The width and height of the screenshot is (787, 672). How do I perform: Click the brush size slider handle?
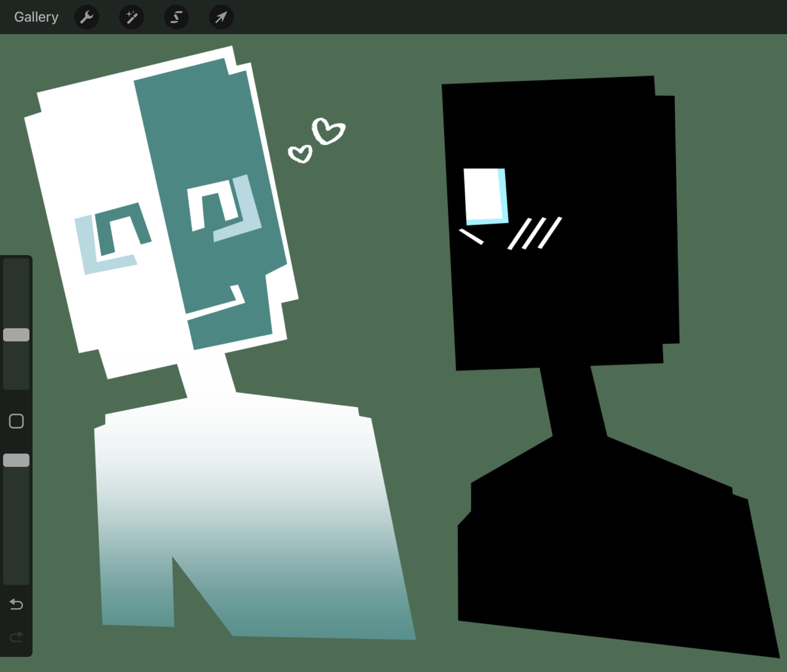coord(16,335)
